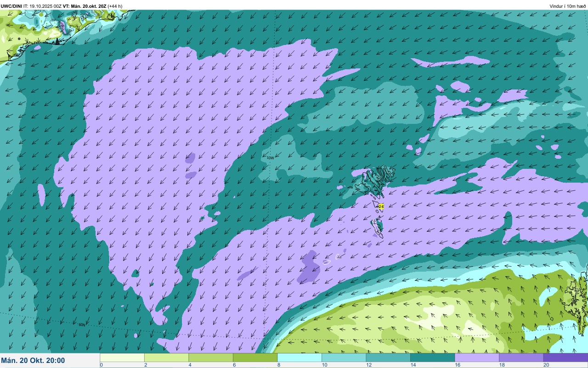Select the 6–8 olive green legend swatch
The height and width of the screenshot is (368, 588).
pos(255,357)
